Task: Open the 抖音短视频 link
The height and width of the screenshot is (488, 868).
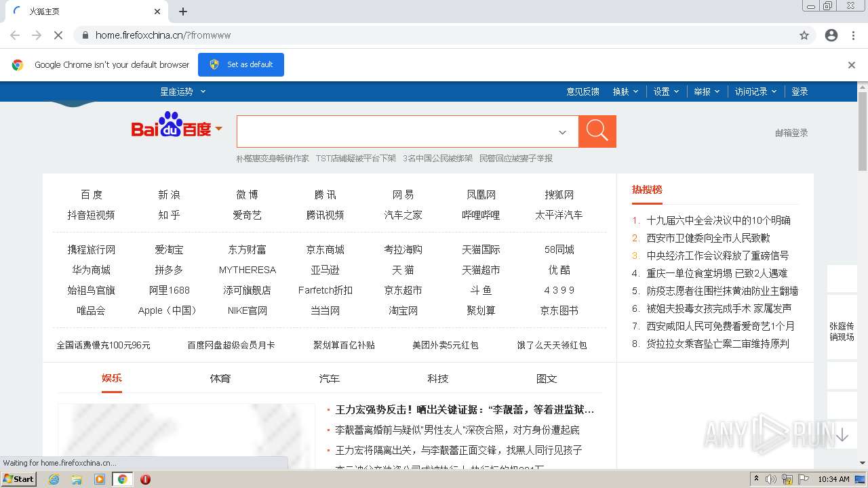Action: [x=91, y=215]
